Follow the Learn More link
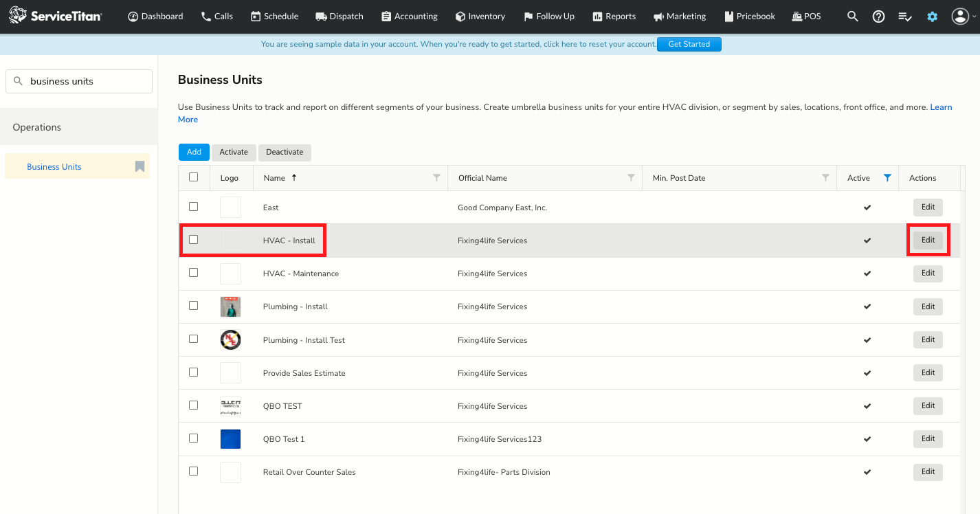 coord(941,107)
